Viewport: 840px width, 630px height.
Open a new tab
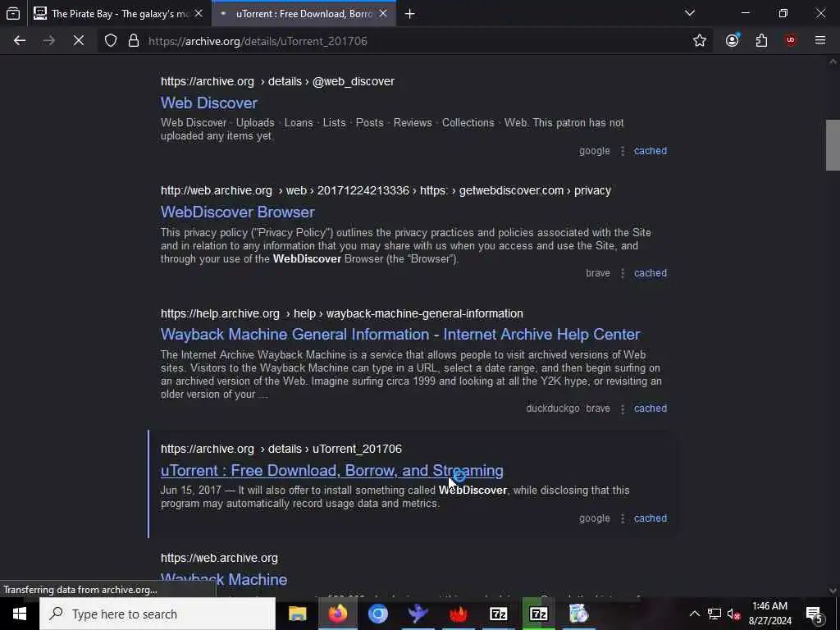[410, 14]
